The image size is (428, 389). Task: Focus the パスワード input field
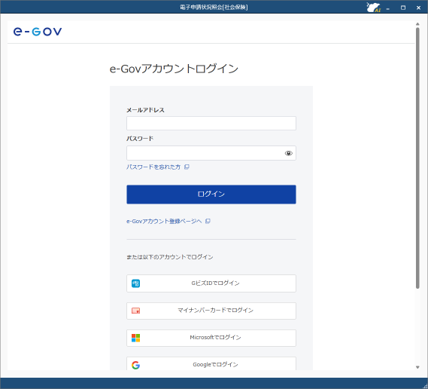click(x=211, y=153)
